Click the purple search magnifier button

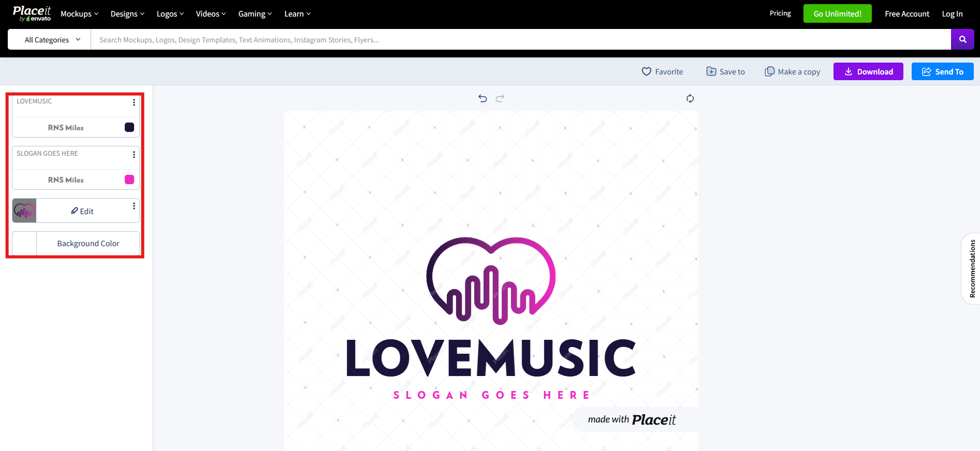[x=962, y=39]
